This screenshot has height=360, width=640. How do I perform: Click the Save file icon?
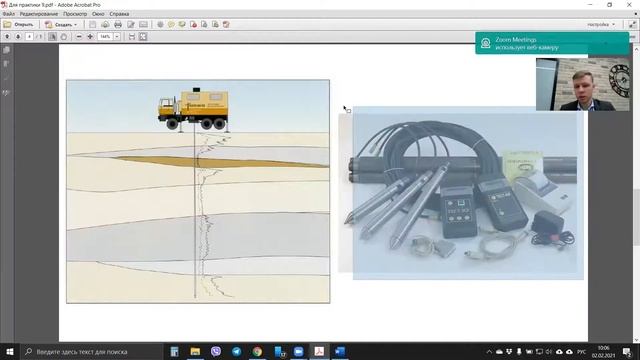(x=93, y=24)
